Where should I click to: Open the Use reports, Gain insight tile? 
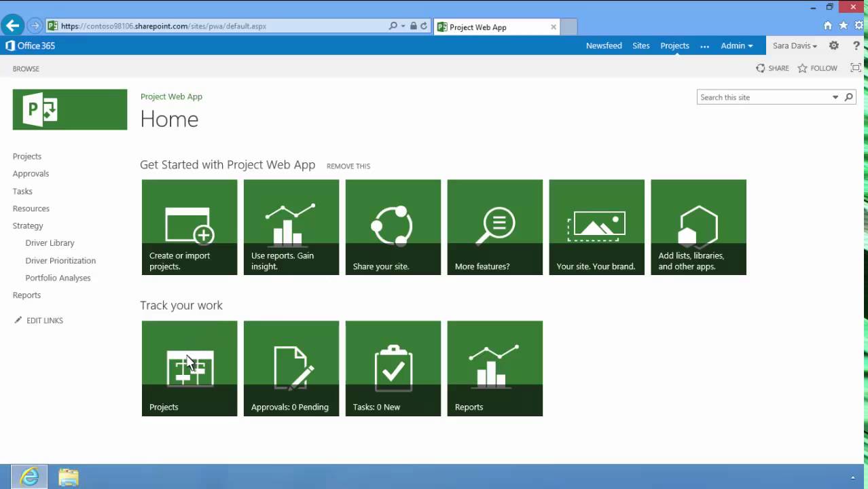[291, 227]
